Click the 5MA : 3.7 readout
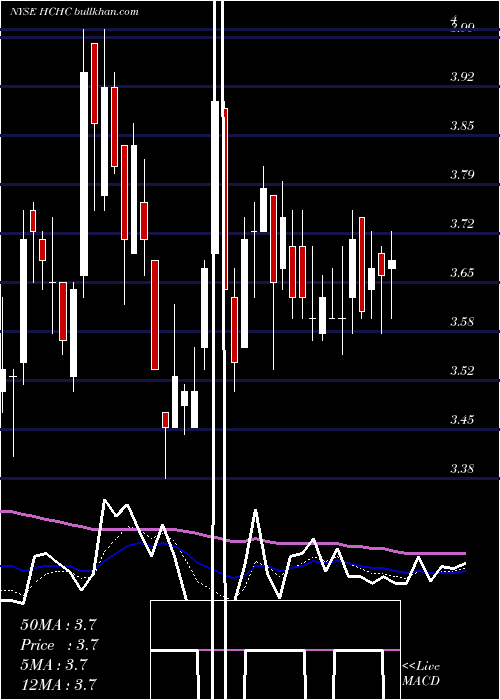Image resolution: width=500 pixels, height=700 pixels. [x=54, y=665]
